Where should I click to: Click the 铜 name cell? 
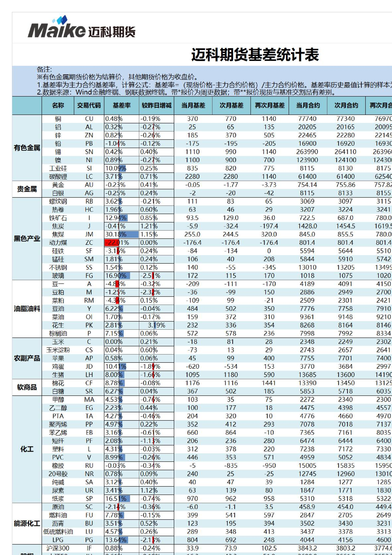58,119
